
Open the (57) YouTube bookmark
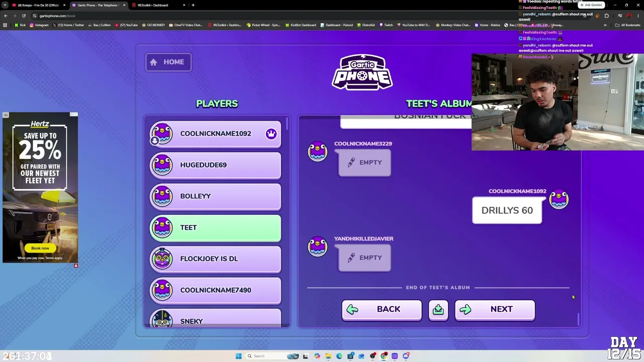click(126, 25)
